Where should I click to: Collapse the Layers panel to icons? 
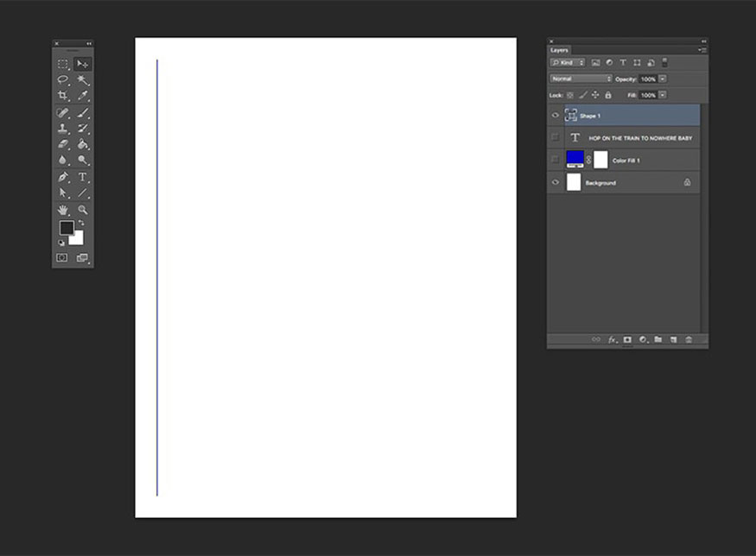tap(704, 41)
